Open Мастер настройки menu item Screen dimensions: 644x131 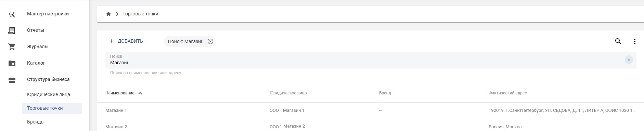(x=48, y=14)
